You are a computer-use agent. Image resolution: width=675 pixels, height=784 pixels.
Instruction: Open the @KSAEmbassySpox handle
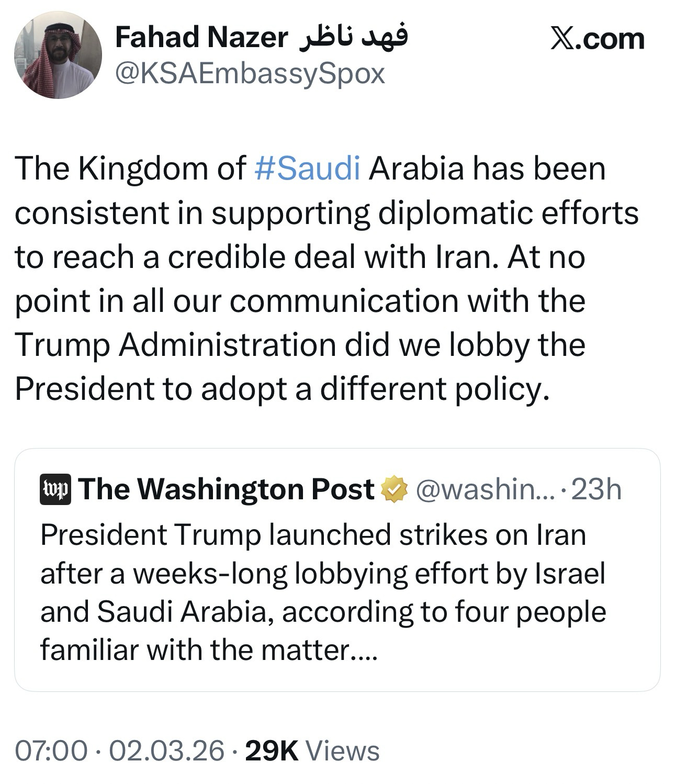tap(250, 74)
